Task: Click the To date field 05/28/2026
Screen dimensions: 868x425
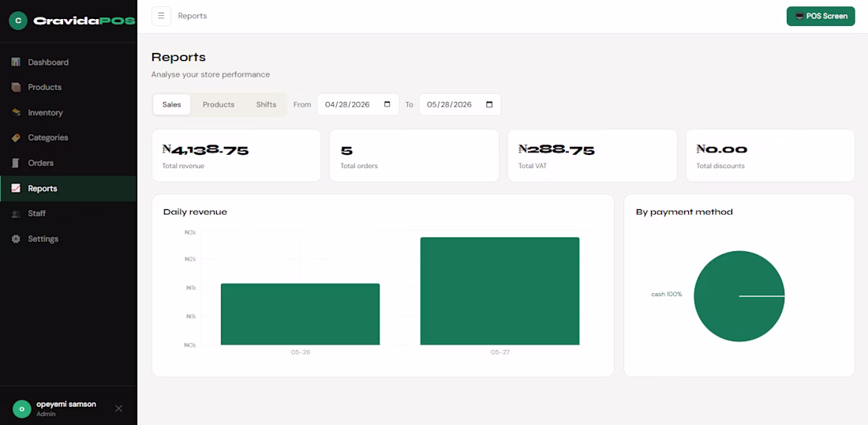Action: pos(459,104)
